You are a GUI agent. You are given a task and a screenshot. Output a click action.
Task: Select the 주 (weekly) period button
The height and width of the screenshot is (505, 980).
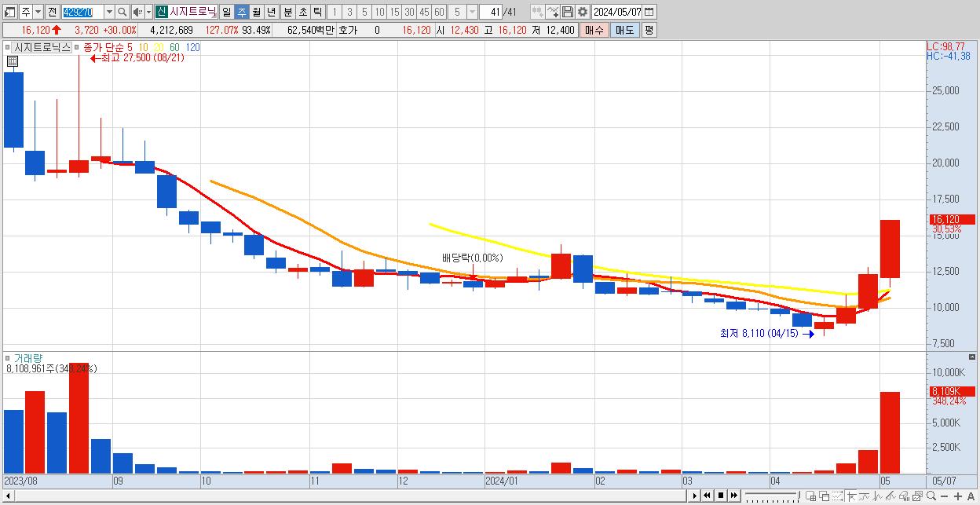click(241, 12)
